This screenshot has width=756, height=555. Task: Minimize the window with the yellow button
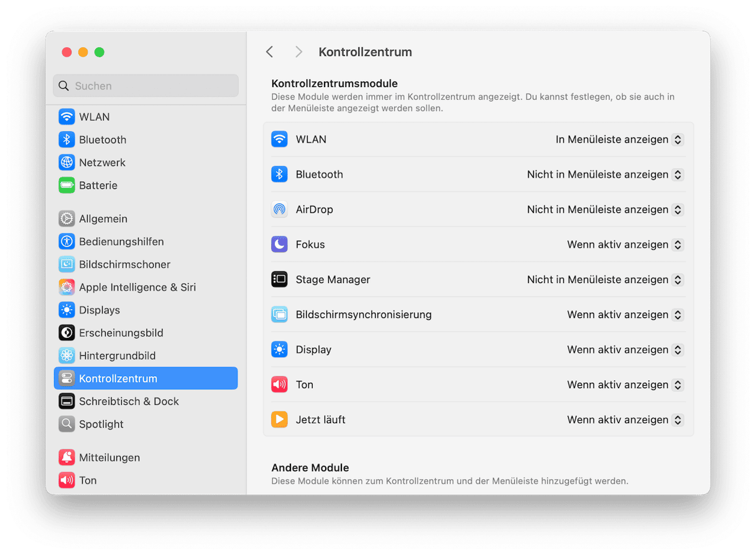[83, 52]
